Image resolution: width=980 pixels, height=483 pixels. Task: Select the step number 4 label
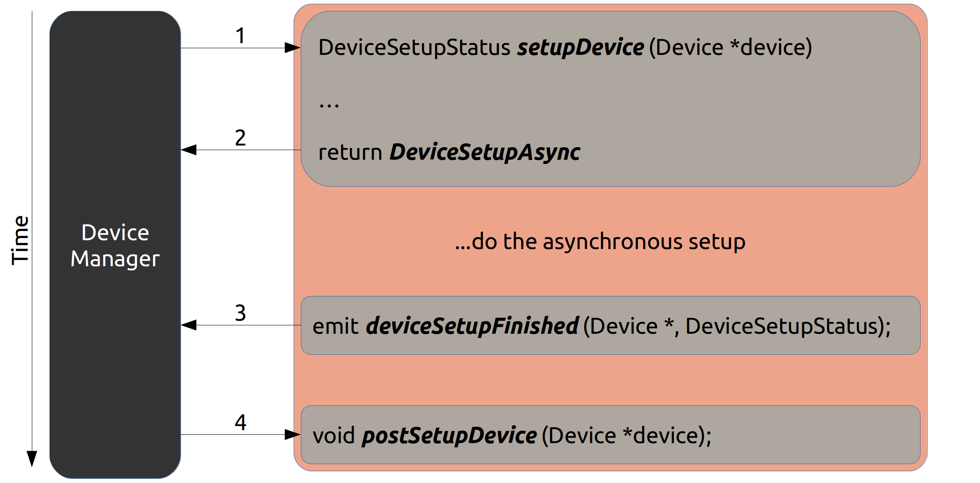tap(240, 423)
